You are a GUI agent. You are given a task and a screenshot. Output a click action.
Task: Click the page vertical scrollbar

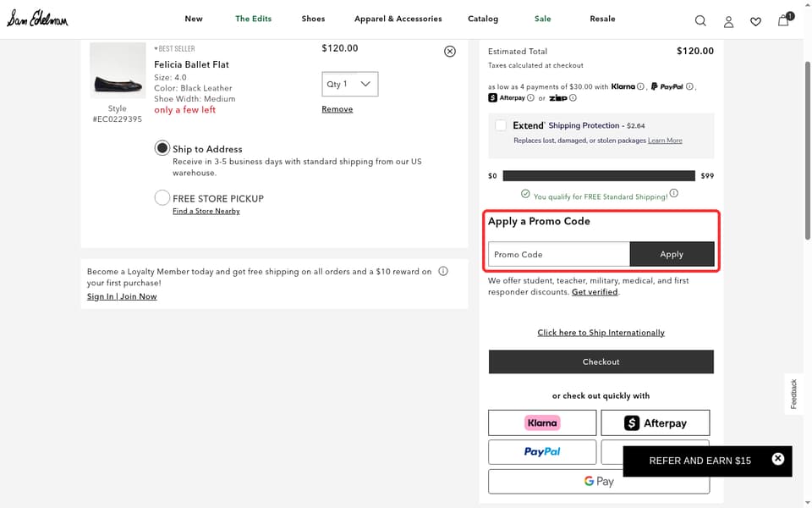pos(807,151)
